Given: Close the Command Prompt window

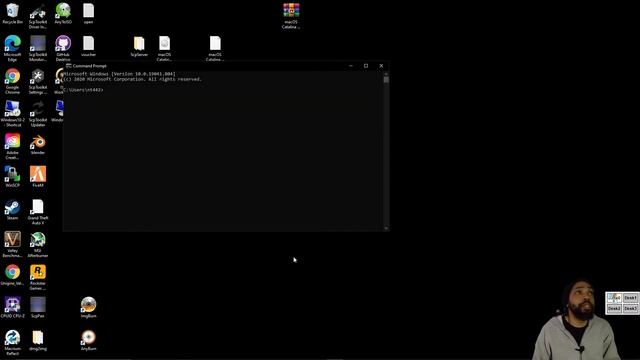Looking at the screenshot, I should point(381,66).
